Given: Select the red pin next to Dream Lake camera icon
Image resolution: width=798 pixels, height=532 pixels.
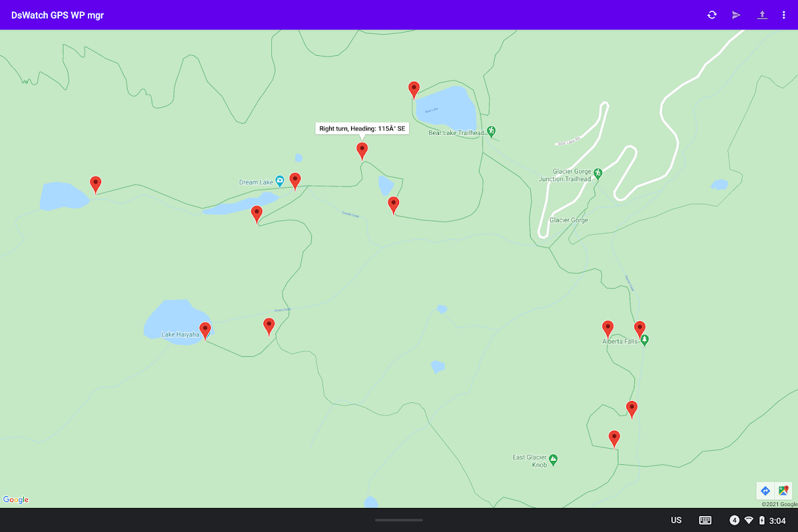Looking at the screenshot, I should (295, 182).
